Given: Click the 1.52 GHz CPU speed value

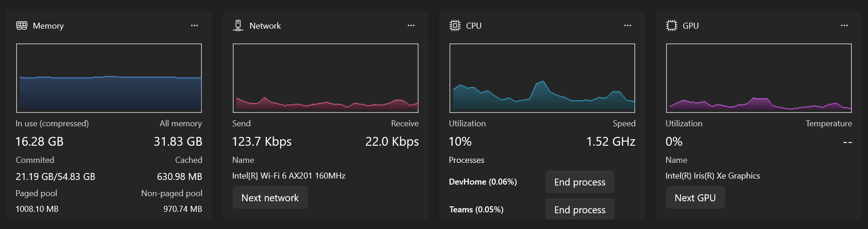Looking at the screenshot, I should [611, 142].
